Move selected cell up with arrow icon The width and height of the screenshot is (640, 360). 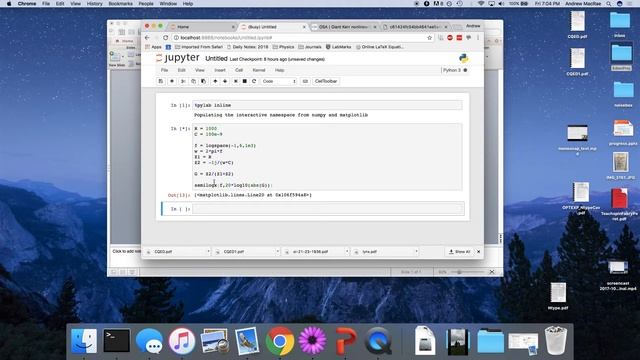[215, 81]
